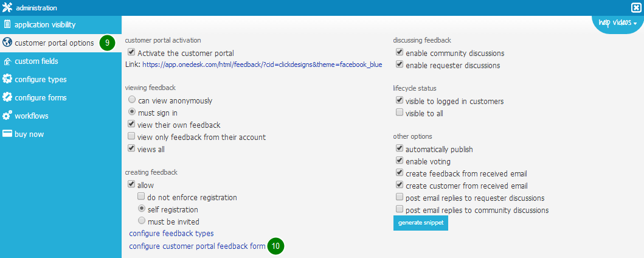
Task: Open configure customer portal feedback form link
Action: coord(197,246)
